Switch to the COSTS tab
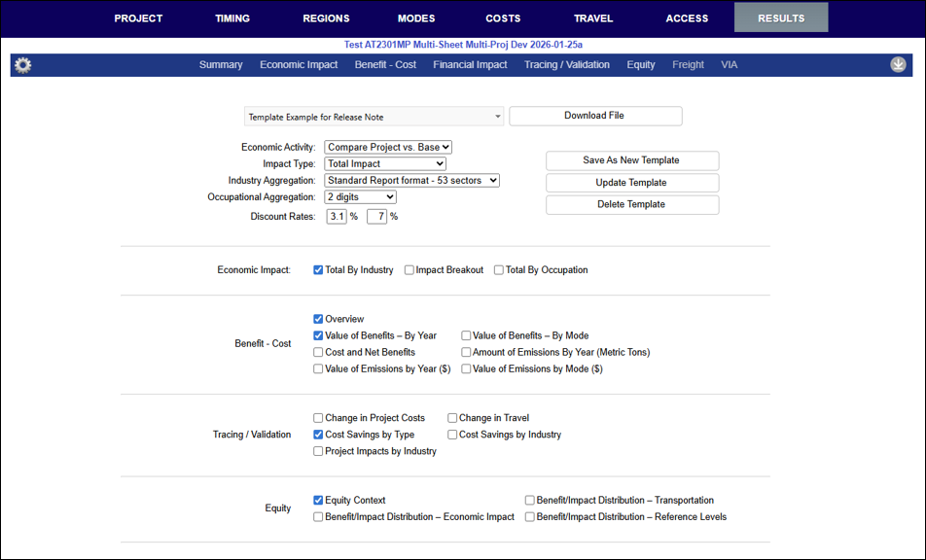The image size is (926, 560). tap(503, 18)
